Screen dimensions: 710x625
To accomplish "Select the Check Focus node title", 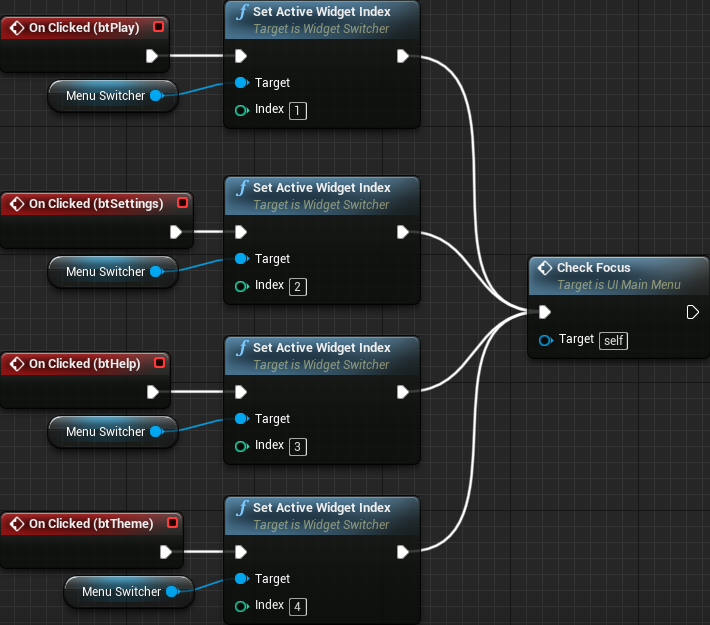I will (x=593, y=268).
